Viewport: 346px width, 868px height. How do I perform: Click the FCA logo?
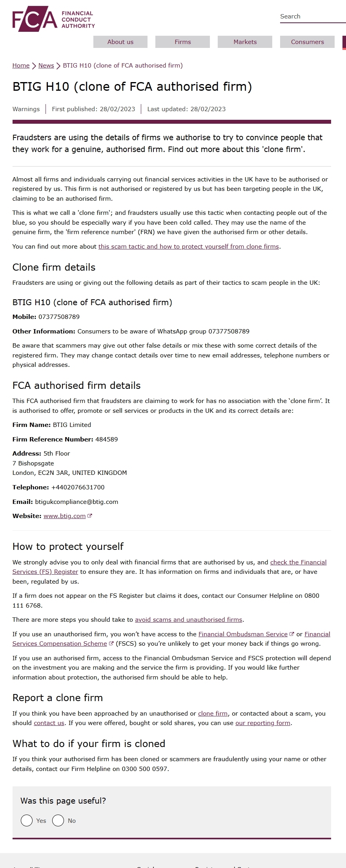[53, 19]
